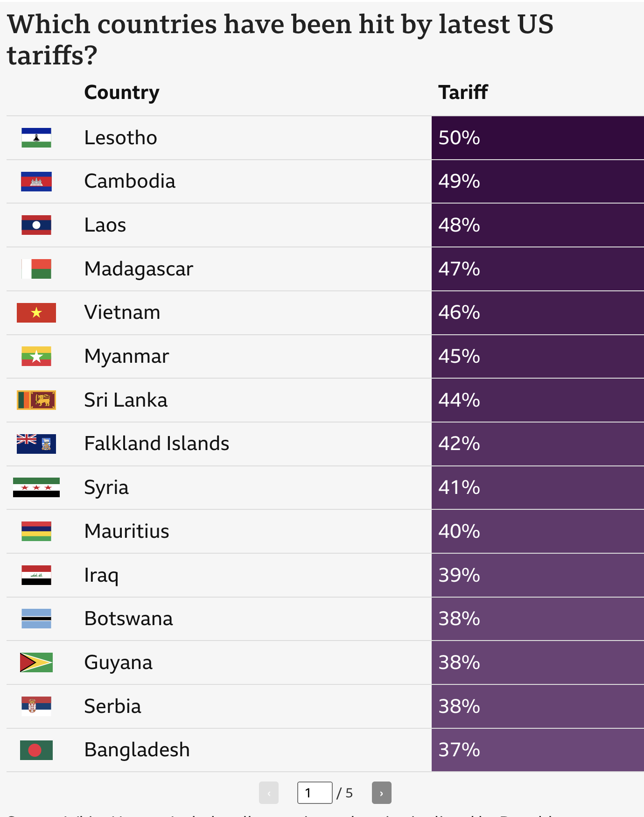Click Iraq's 39% tariff cell

538,575
